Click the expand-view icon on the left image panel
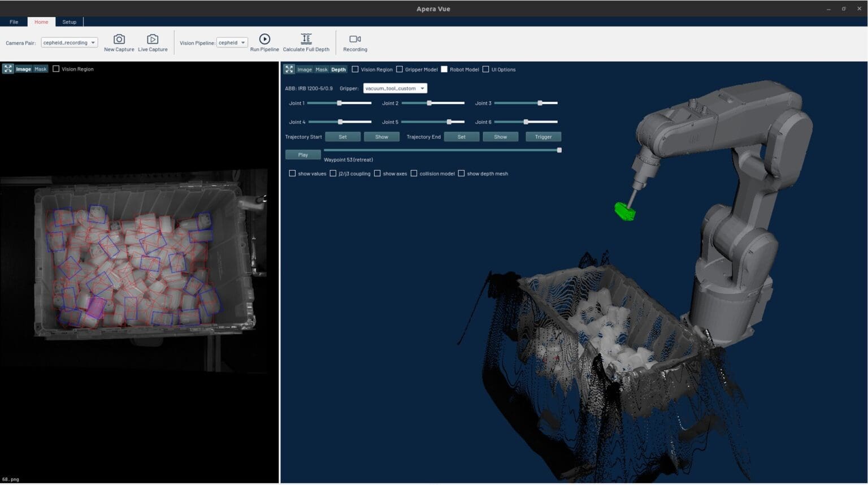This screenshot has height=485, width=868. tap(8, 68)
